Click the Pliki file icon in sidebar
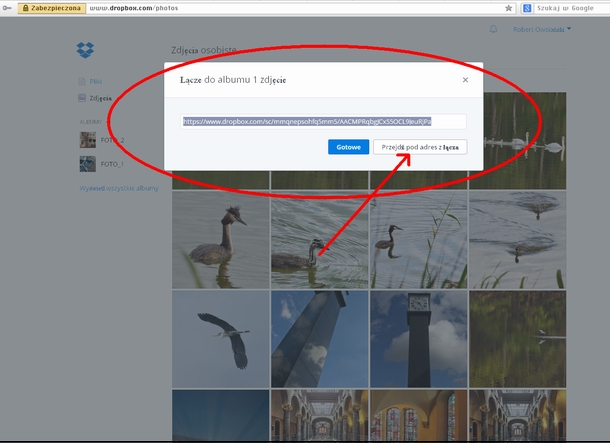The image size is (610, 443). click(x=82, y=81)
